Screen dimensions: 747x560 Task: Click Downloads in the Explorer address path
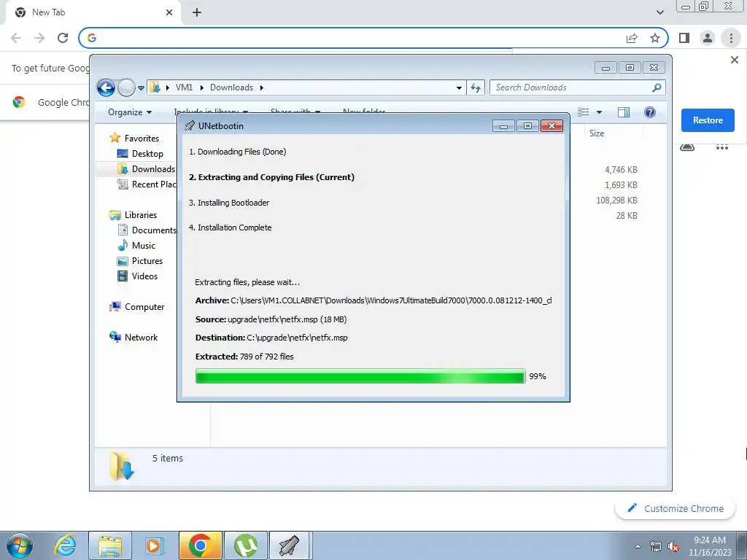tap(231, 87)
